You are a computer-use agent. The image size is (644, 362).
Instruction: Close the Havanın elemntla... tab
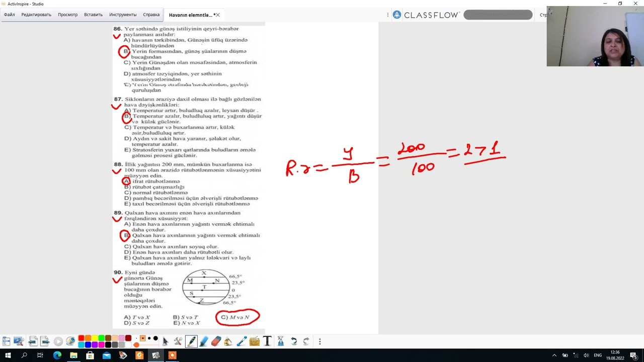click(217, 15)
